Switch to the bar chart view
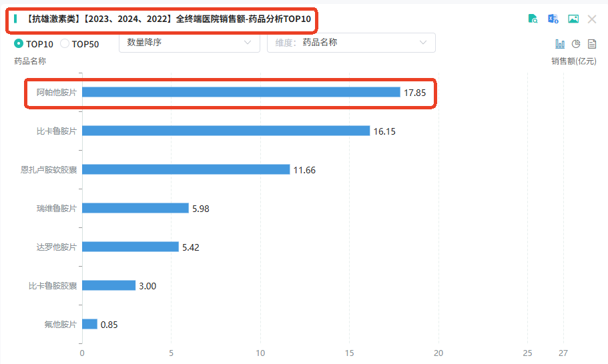Image resolution: width=608 pixels, height=364 pixels. click(560, 44)
